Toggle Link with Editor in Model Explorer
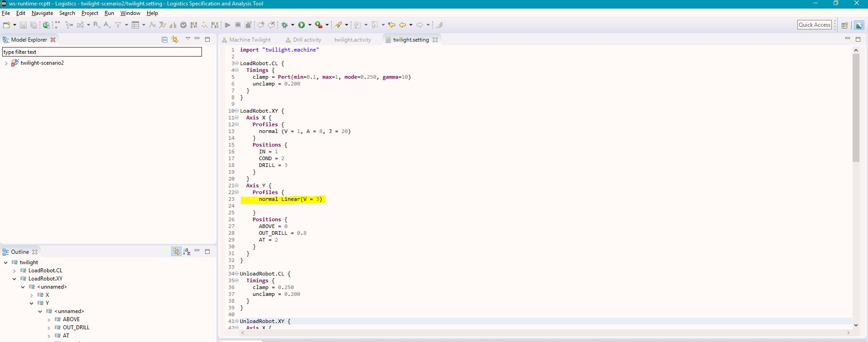 [175, 40]
